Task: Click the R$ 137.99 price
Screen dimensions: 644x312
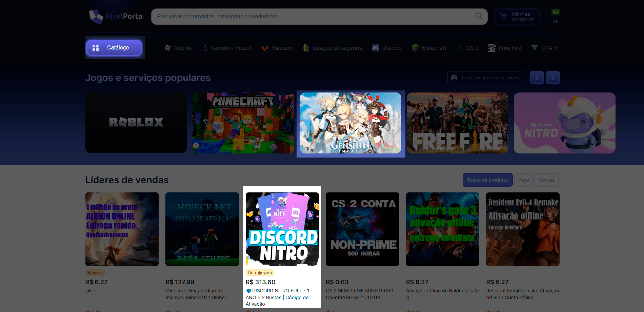Action: [x=180, y=282]
